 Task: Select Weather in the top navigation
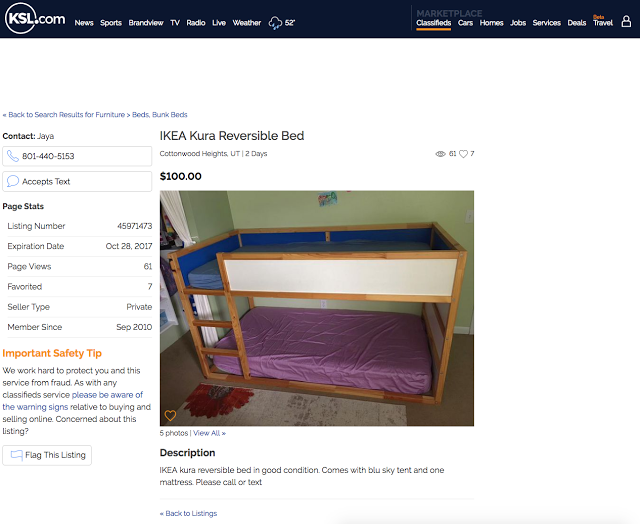(x=247, y=23)
